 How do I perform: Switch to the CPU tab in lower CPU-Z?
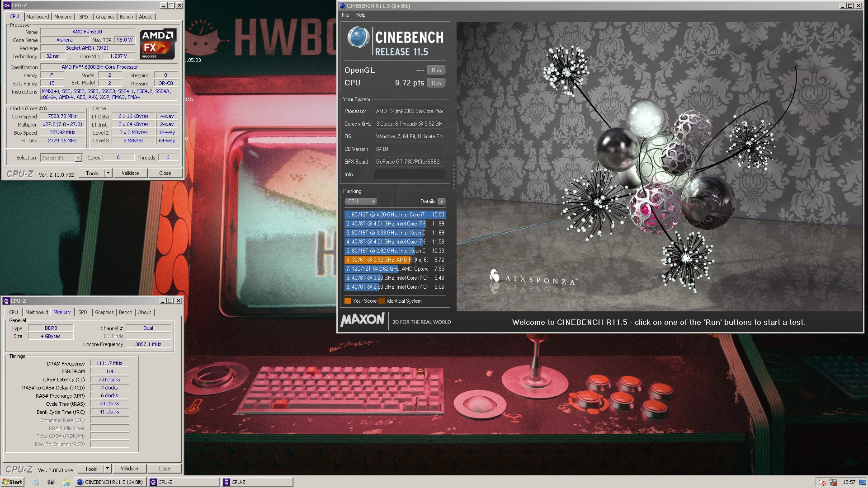14,312
